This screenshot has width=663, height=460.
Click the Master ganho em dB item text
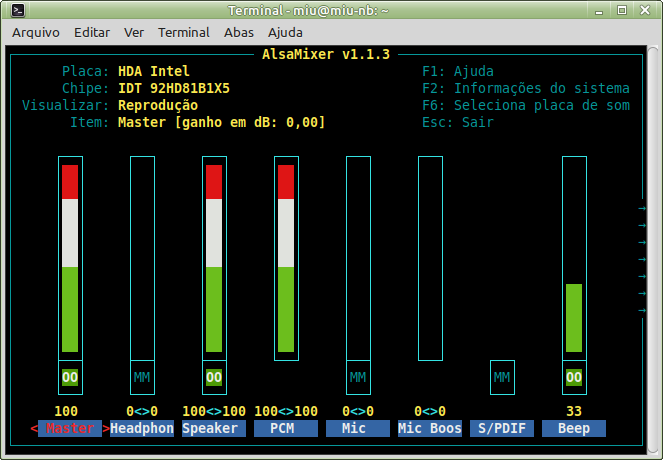[x=222, y=122]
